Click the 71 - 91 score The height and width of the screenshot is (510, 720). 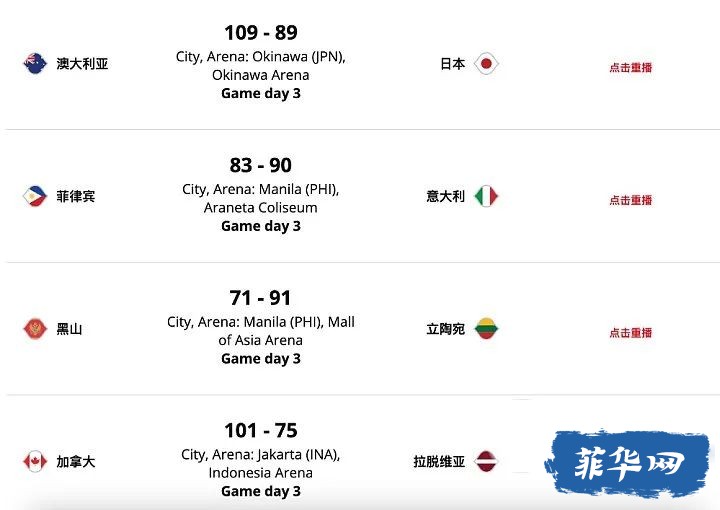click(x=260, y=298)
